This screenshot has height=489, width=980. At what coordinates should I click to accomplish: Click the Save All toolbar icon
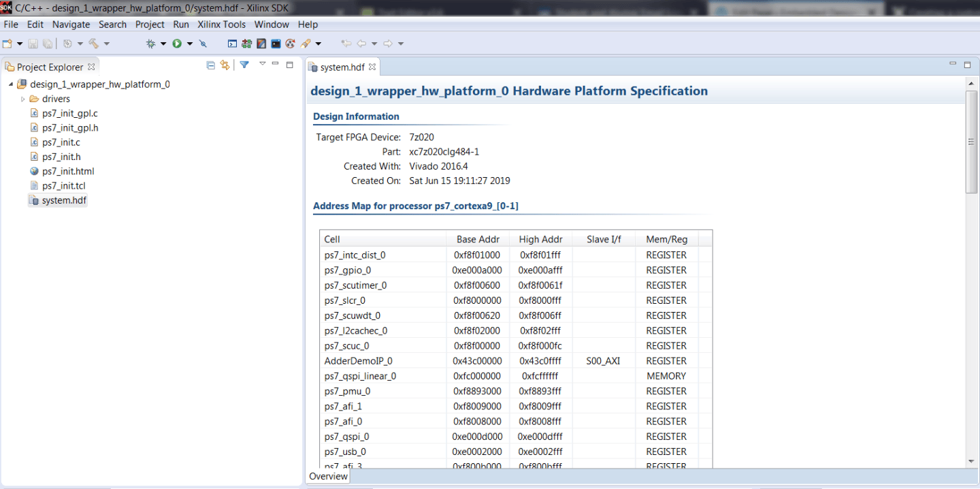tap(48, 44)
